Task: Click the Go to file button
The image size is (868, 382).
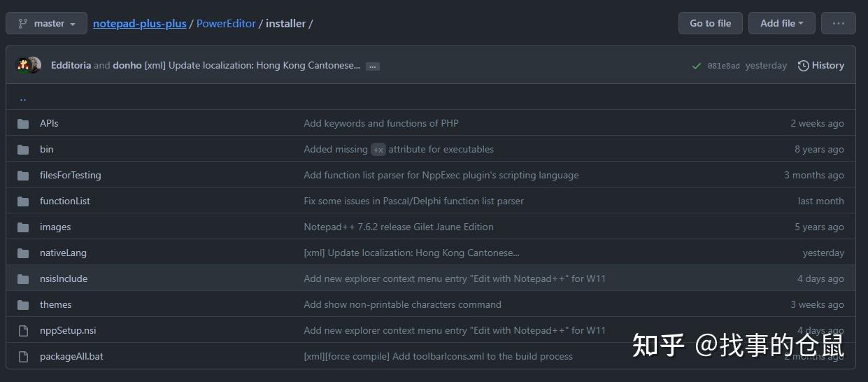Action: (x=710, y=23)
